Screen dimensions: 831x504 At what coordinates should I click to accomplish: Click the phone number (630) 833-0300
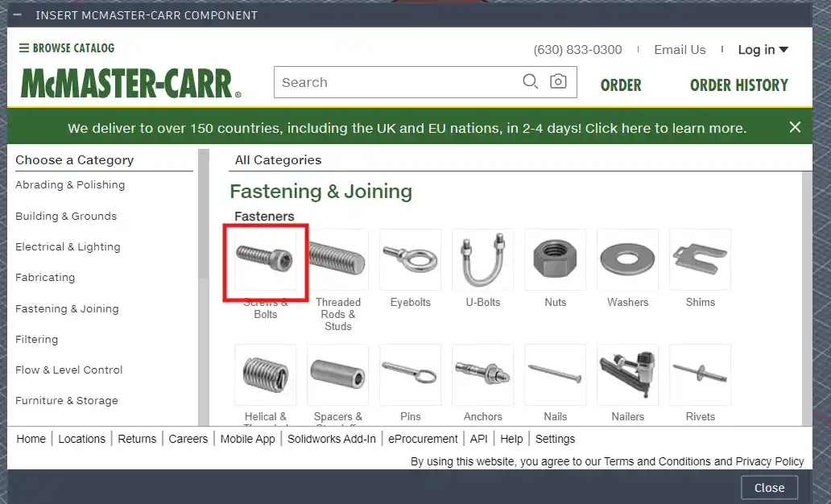pos(577,50)
